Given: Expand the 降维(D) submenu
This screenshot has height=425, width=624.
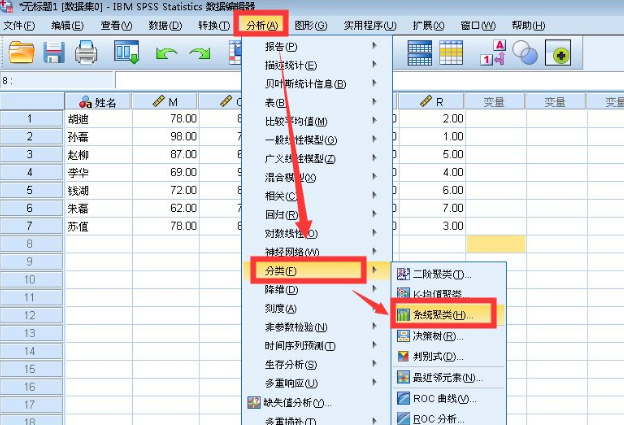Looking at the screenshot, I should click(317, 290).
